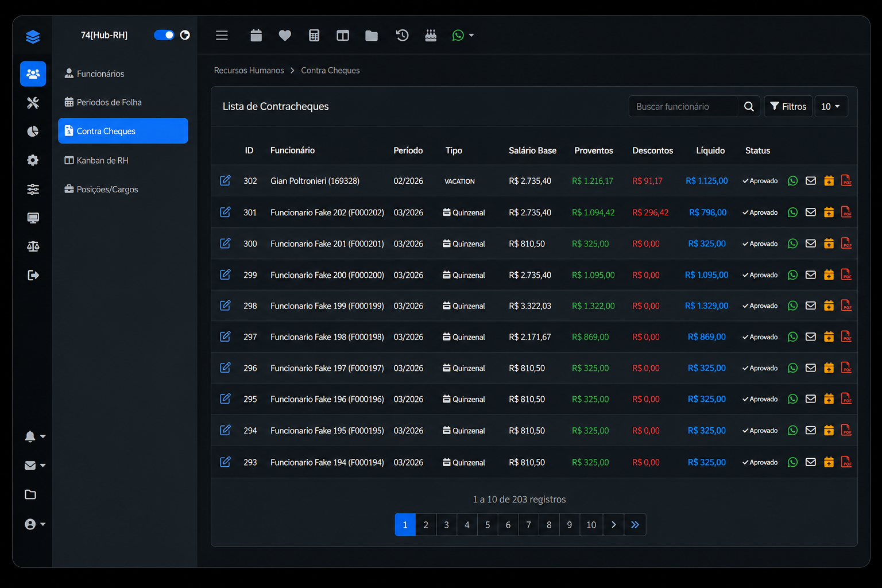The height and width of the screenshot is (588, 882).
Task: Click the Filtros button
Action: (788, 106)
